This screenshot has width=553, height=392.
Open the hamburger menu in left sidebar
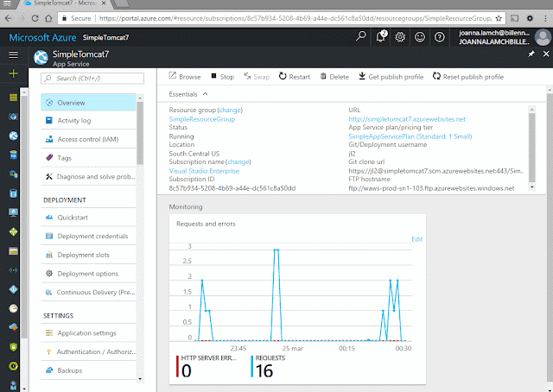coord(14,54)
